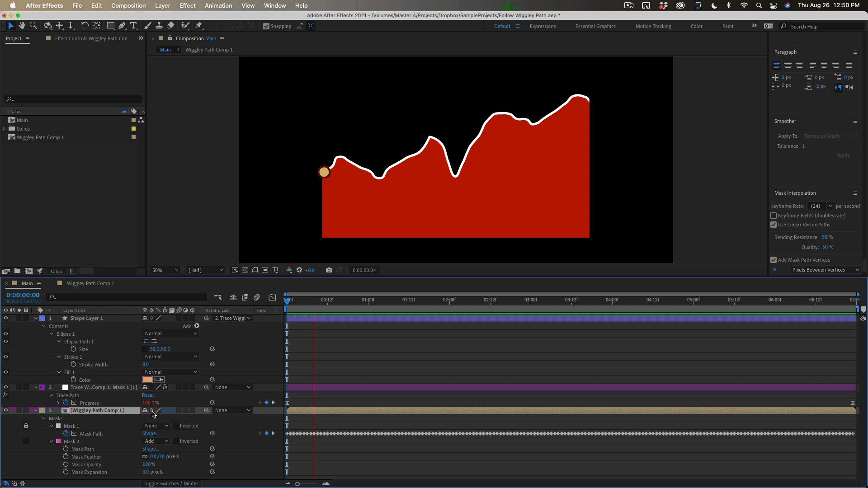This screenshot has width=868, height=488.
Task: Open the 50% magnification dropdown
Action: [x=165, y=270]
